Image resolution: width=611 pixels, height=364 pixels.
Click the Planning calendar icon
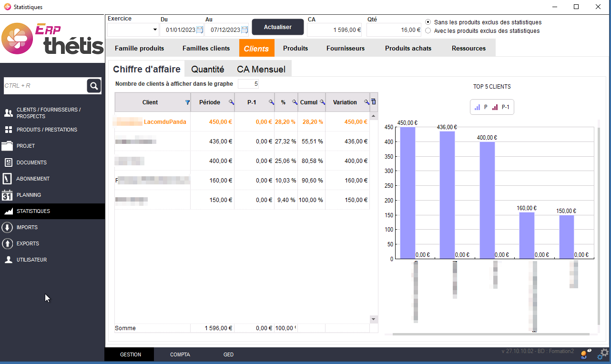8,195
